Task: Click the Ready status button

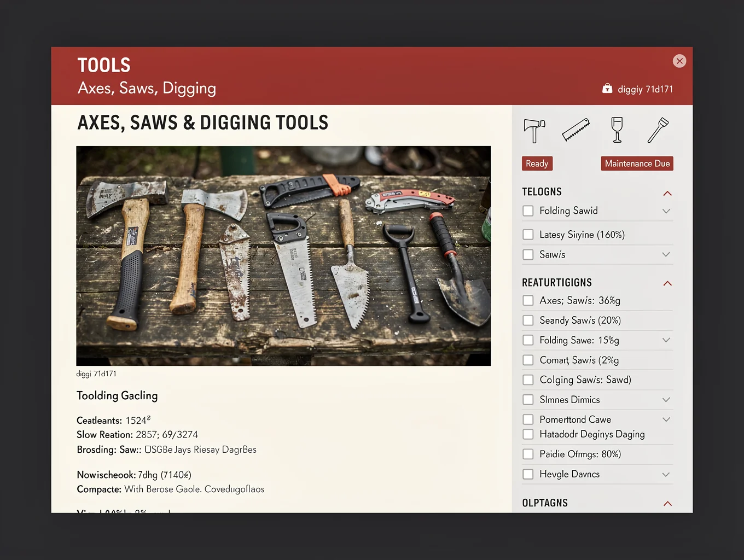Action: click(537, 164)
